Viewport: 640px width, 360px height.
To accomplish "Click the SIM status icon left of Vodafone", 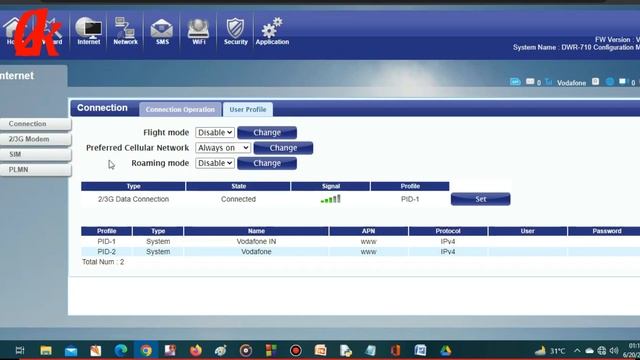I will point(515,82).
